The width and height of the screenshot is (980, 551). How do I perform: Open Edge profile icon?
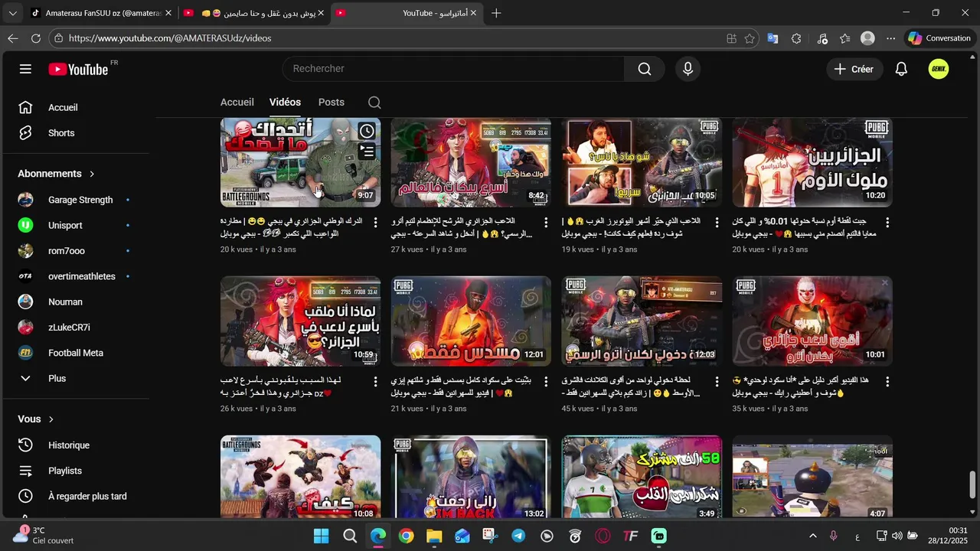(867, 38)
